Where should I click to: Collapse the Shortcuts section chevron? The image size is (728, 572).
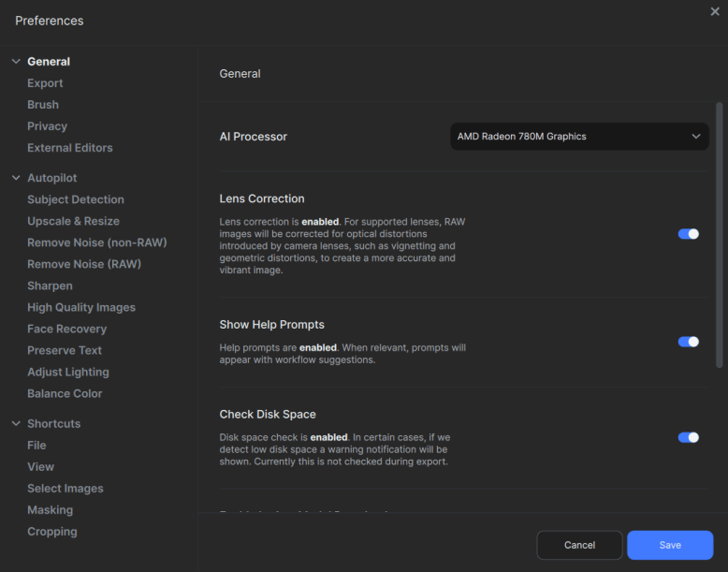pyautogui.click(x=16, y=423)
